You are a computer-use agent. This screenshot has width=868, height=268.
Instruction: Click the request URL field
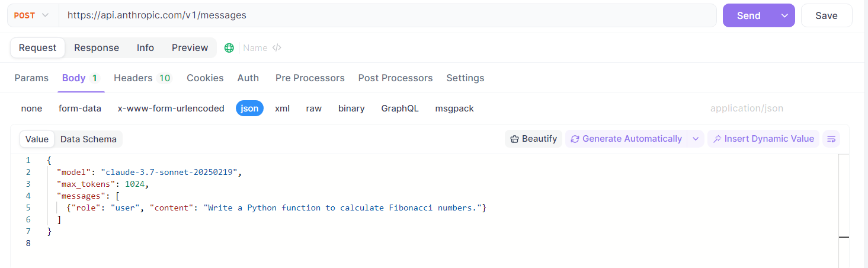click(x=387, y=15)
